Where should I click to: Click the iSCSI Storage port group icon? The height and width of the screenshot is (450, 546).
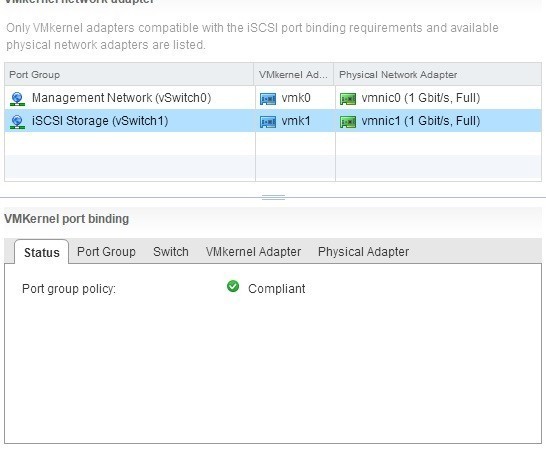17,122
